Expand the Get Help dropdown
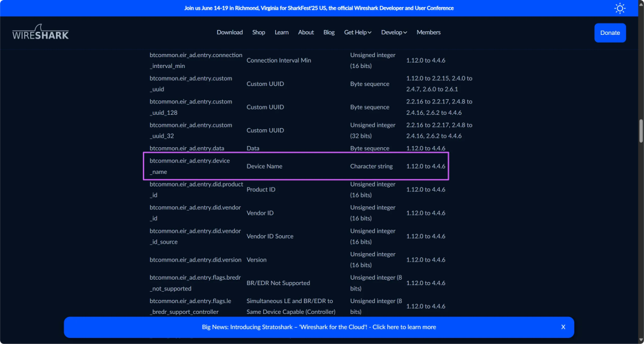 [x=357, y=32]
